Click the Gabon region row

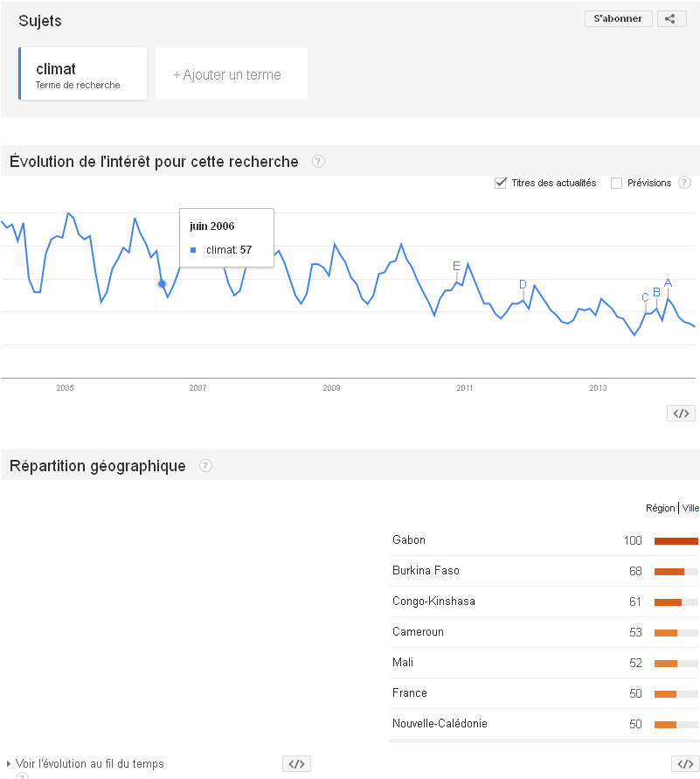coord(409,540)
